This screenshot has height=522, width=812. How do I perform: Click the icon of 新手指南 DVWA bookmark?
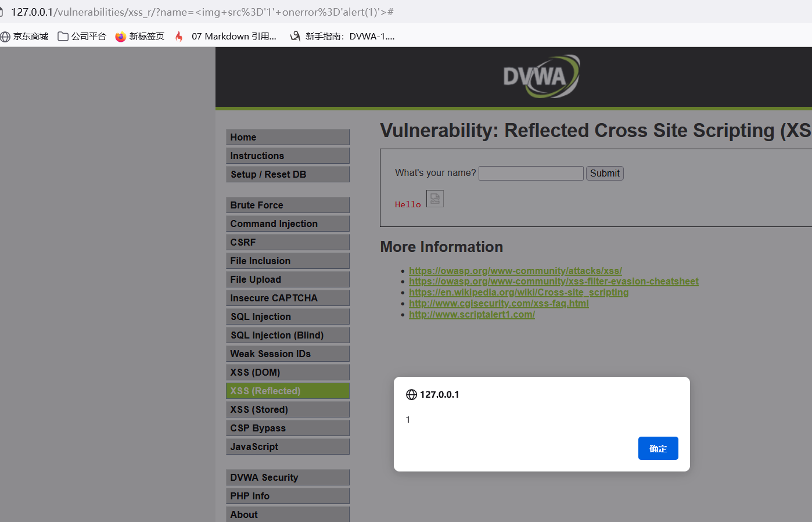[295, 37]
